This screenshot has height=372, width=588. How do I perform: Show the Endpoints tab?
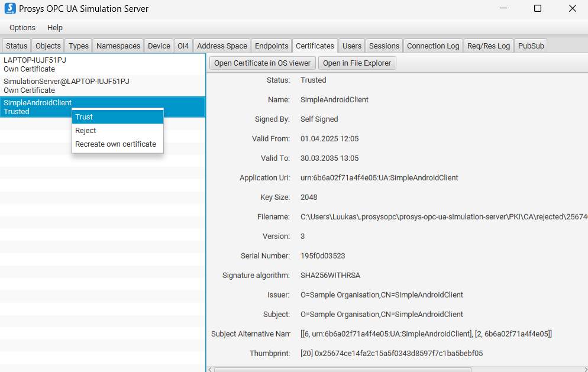click(272, 46)
